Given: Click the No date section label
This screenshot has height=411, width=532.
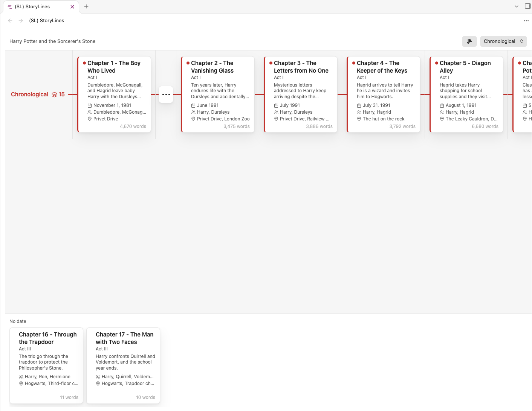Looking at the screenshot, I should tap(18, 321).
